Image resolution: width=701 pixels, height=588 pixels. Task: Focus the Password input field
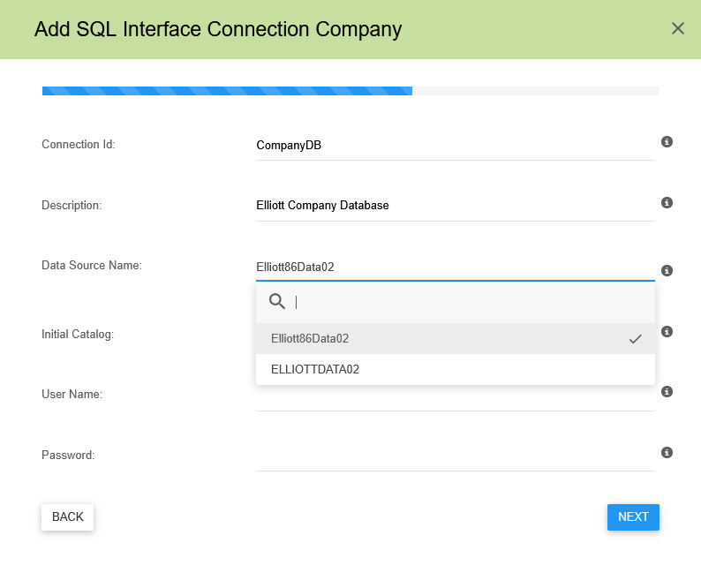pos(455,457)
